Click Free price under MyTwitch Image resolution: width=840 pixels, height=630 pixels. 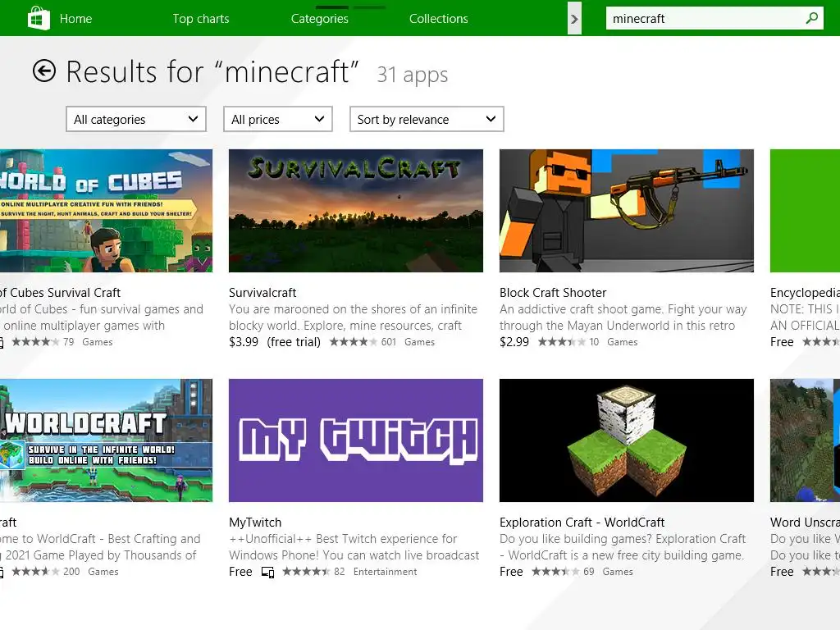pyautogui.click(x=240, y=572)
